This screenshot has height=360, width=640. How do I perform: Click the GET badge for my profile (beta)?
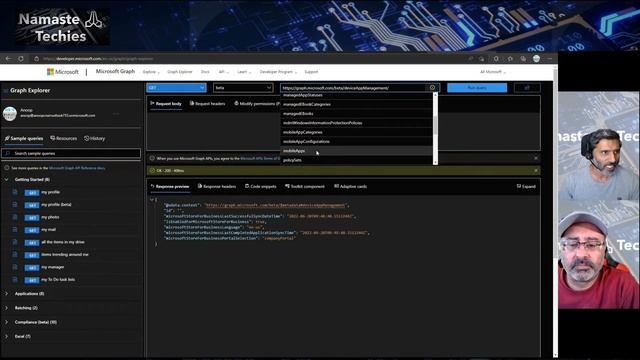32,205
